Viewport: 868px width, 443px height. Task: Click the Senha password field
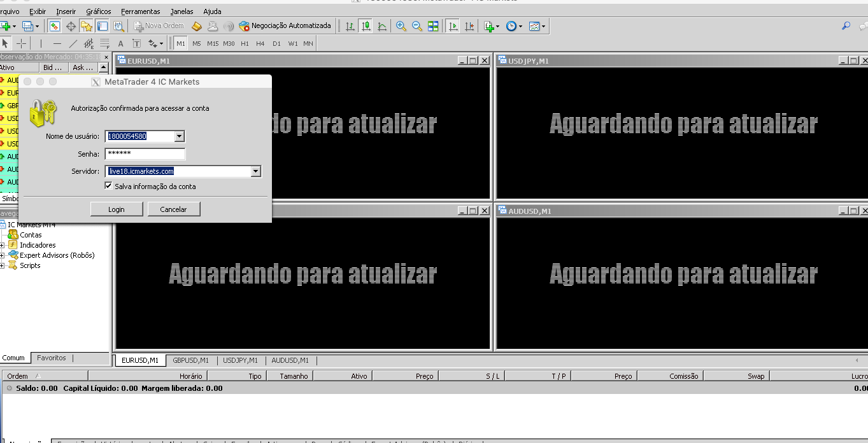pyautogui.click(x=145, y=153)
